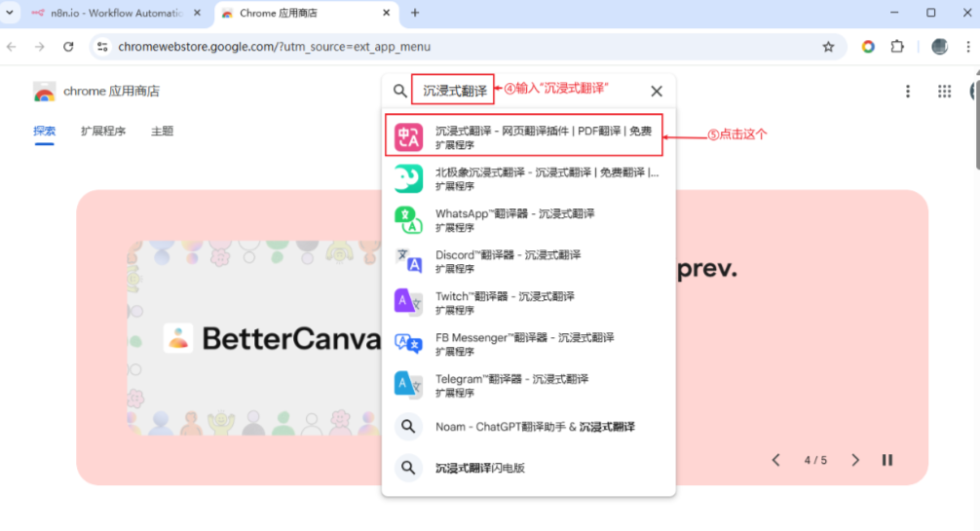Screen dimensions: 980x531
Task: Clear the search with the X button
Action: tap(657, 92)
